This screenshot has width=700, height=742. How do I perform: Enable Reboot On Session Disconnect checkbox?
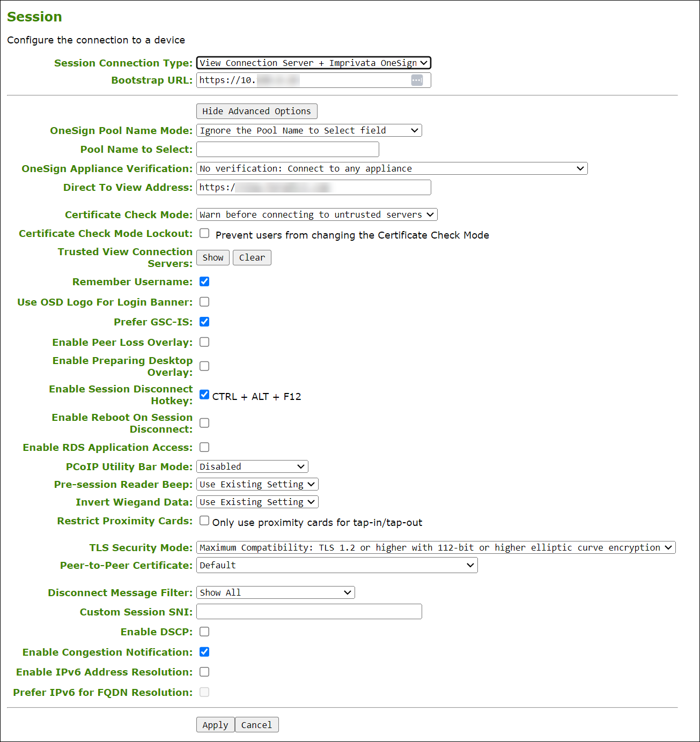(x=204, y=423)
